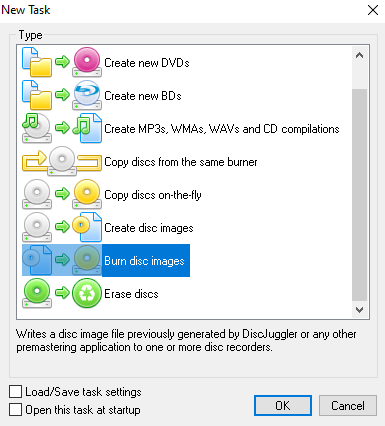Click the Create disc images file icon
The width and height of the screenshot is (385, 426).
click(x=87, y=227)
